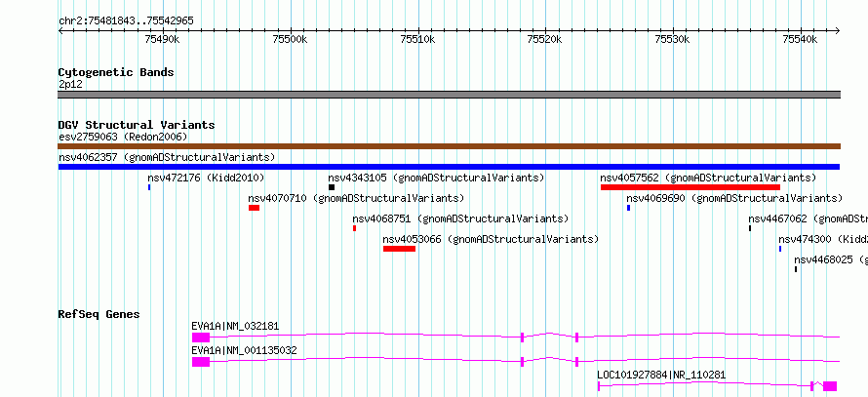Click the nsv4069690 variant label
The width and height of the screenshot is (868, 397).
click(734, 198)
